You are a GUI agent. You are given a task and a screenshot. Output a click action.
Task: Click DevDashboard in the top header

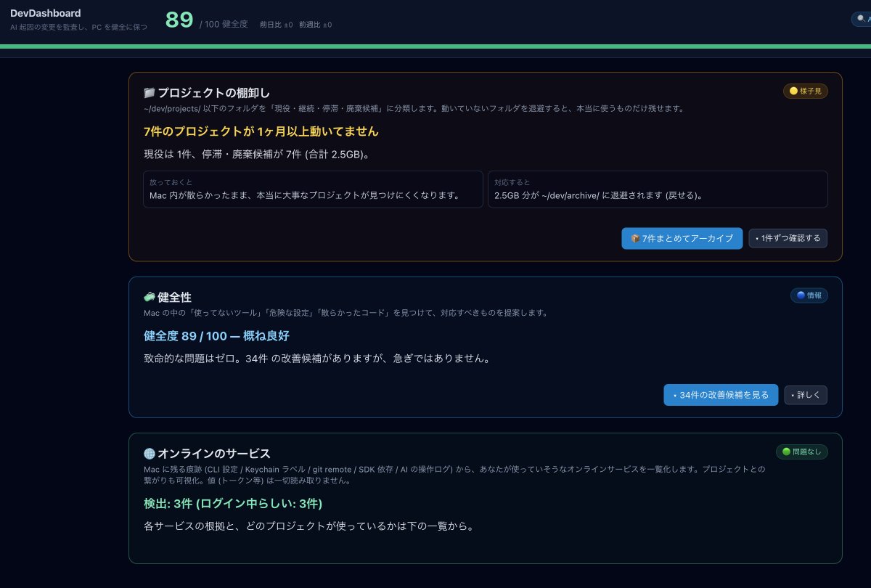pyautogui.click(x=45, y=12)
